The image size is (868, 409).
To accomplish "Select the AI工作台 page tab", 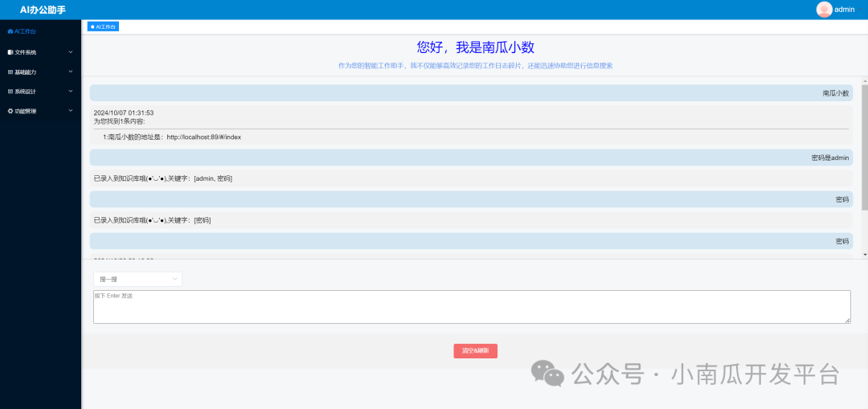I will click(103, 27).
